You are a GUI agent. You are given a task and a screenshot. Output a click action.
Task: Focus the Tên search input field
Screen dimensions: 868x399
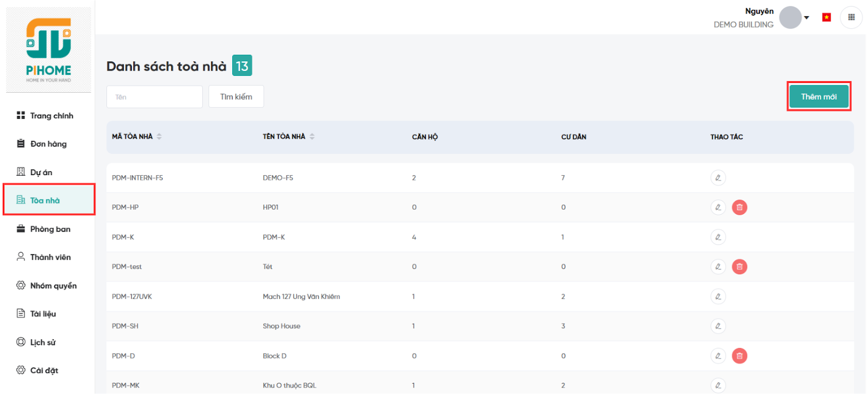(x=155, y=97)
